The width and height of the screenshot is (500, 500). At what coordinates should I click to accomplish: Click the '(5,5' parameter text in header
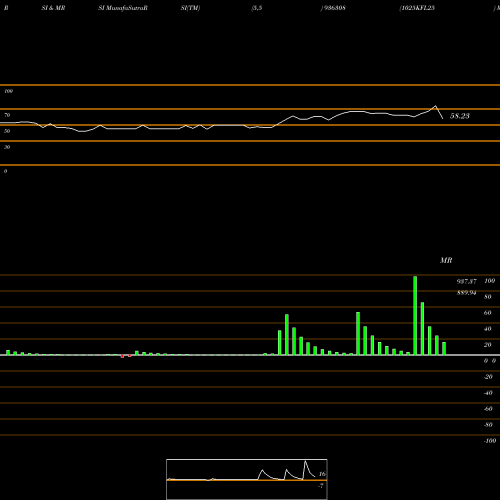coord(257,8)
